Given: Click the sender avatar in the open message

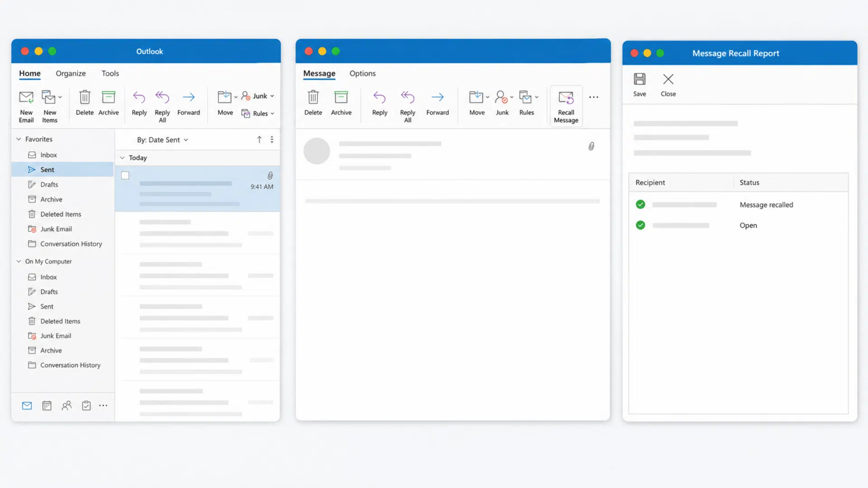Looking at the screenshot, I should 316,151.
